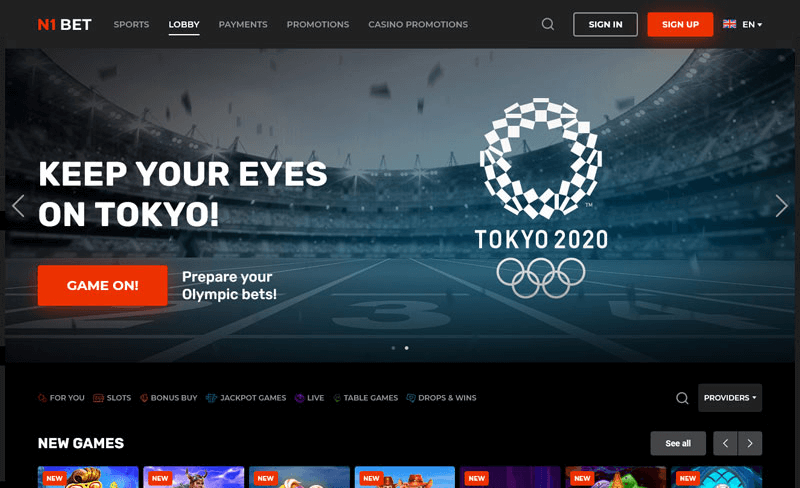
Task: Click the UK flag language icon
Action: pos(730,24)
